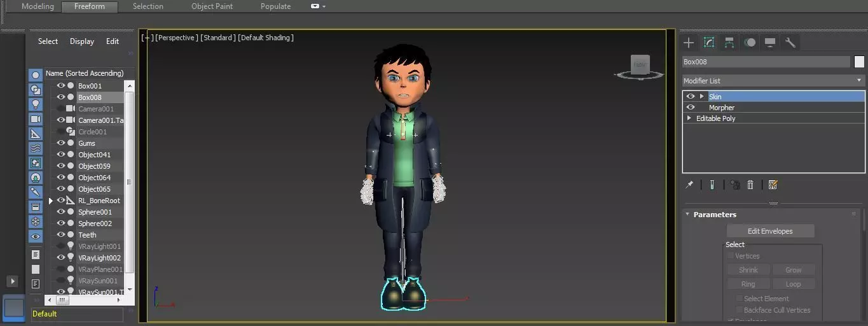Click the Box008 object name field
This screenshot has height=326, width=868.
tap(766, 62)
